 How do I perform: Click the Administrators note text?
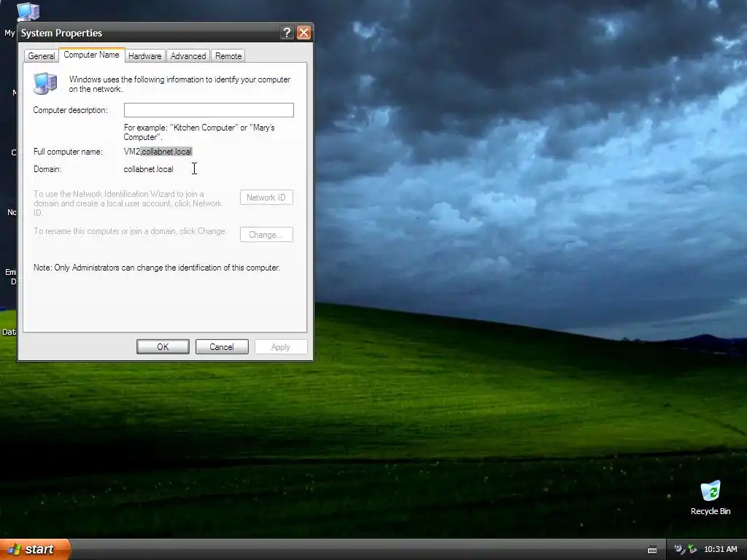click(x=157, y=268)
